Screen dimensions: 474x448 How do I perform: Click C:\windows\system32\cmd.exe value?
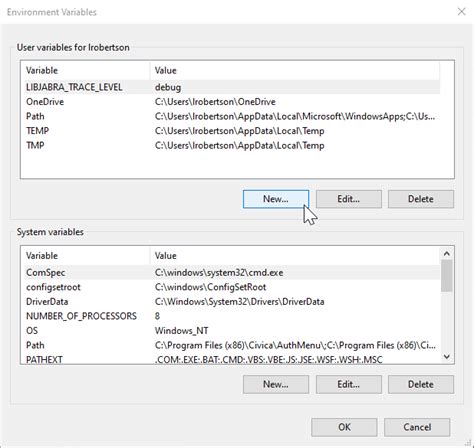pos(219,273)
